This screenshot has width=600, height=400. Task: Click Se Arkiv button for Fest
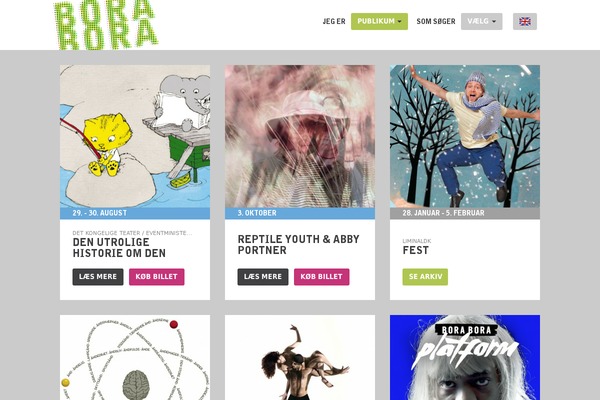[425, 277]
